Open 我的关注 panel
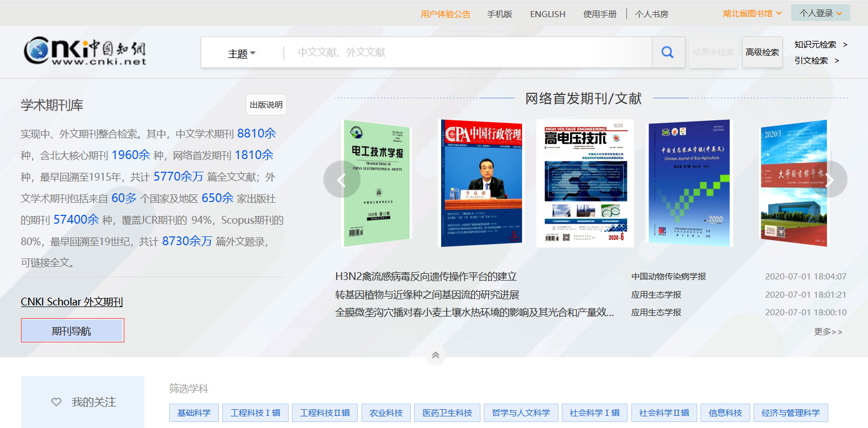Viewport: 868px width, 428px height. click(83, 402)
